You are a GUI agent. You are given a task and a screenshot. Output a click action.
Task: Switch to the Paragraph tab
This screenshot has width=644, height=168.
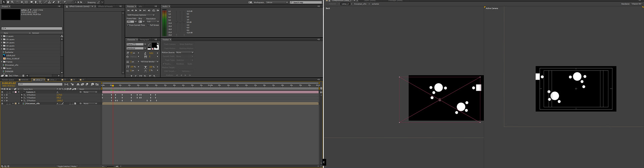(x=145, y=40)
